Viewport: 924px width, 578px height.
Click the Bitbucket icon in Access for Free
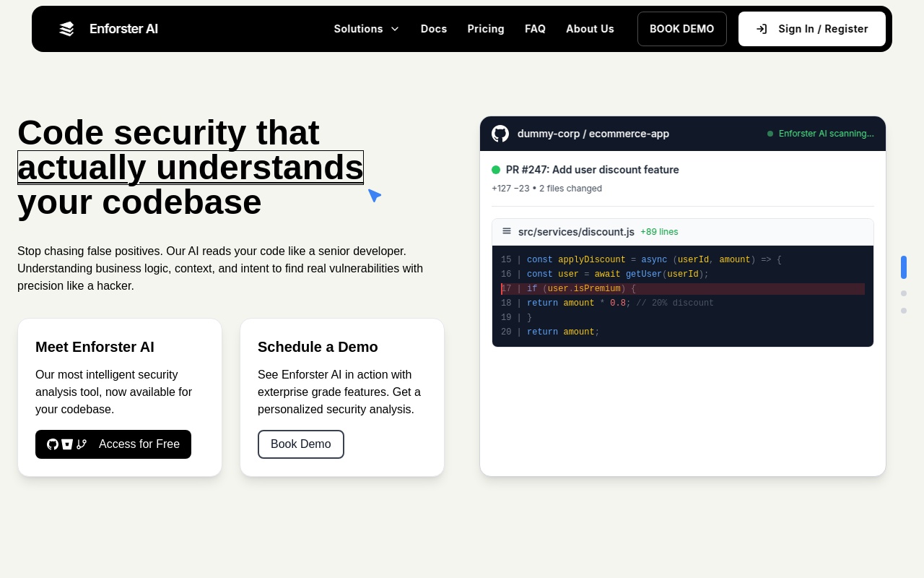pyautogui.click(x=67, y=444)
